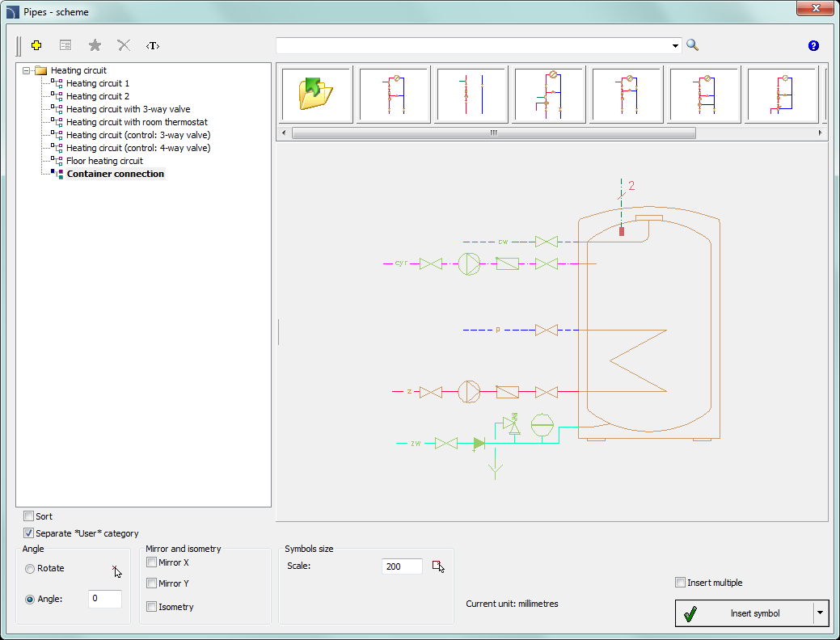Click the X delete icon in toolbar
The height and width of the screenshot is (640, 840).
pyautogui.click(x=124, y=46)
